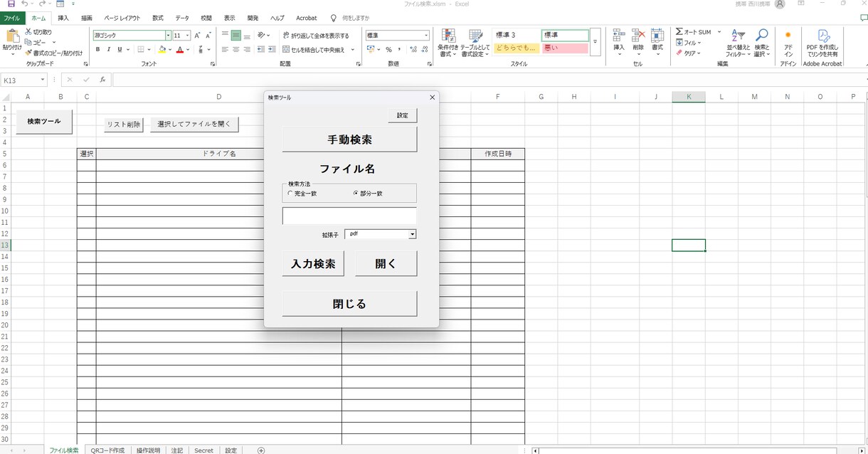Toggle underline formatting
868x454 pixels.
pos(119,50)
